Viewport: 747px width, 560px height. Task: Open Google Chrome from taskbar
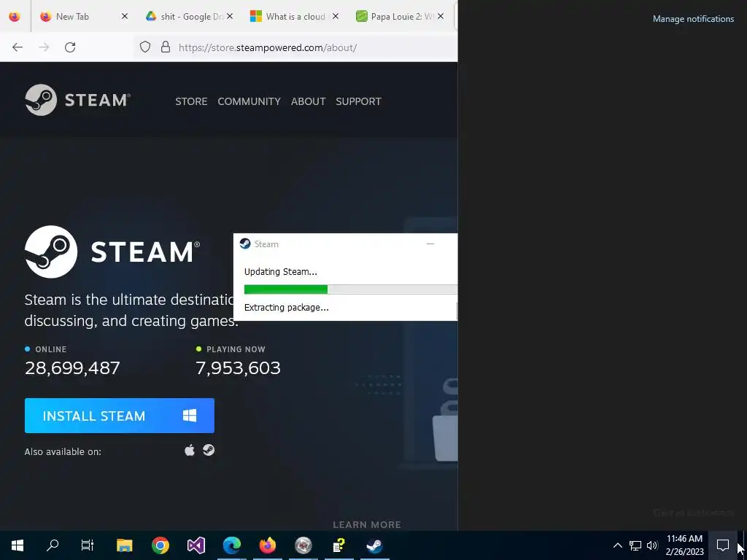click(x=160, y=545)
